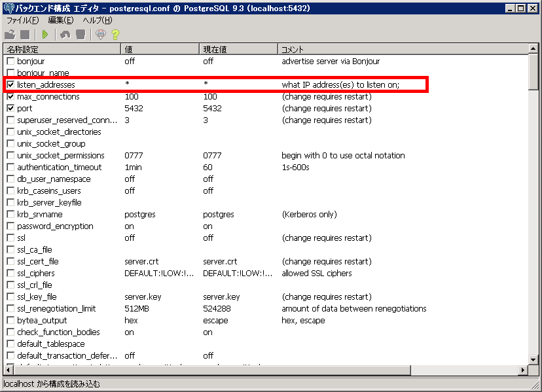The width and height of the screenshot is (542, 392).
Task: Click the horizontal scrollbar right arrow
Action: click(x=523, y=371)
